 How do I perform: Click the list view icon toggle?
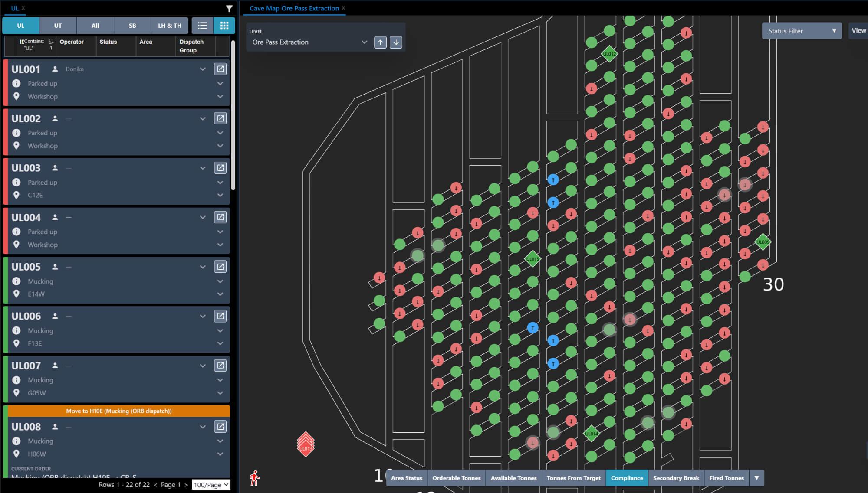coord(202,25)
